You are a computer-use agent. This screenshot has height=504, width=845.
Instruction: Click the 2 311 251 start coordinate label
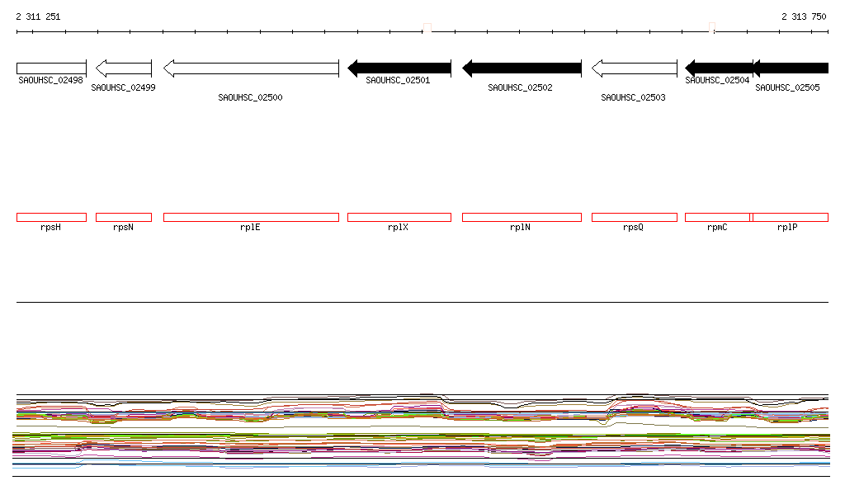tap(38, 16)
